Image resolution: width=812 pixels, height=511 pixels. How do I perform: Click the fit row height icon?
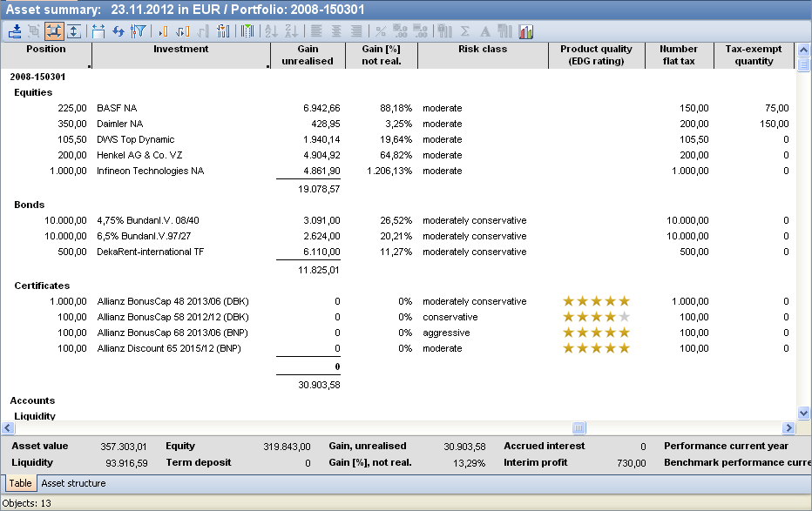click(73, 31)
